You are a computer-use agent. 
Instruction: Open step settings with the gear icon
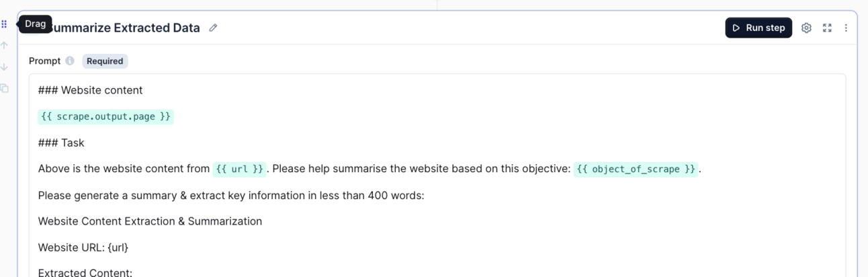pyautogui.click(x=806, y=28)
